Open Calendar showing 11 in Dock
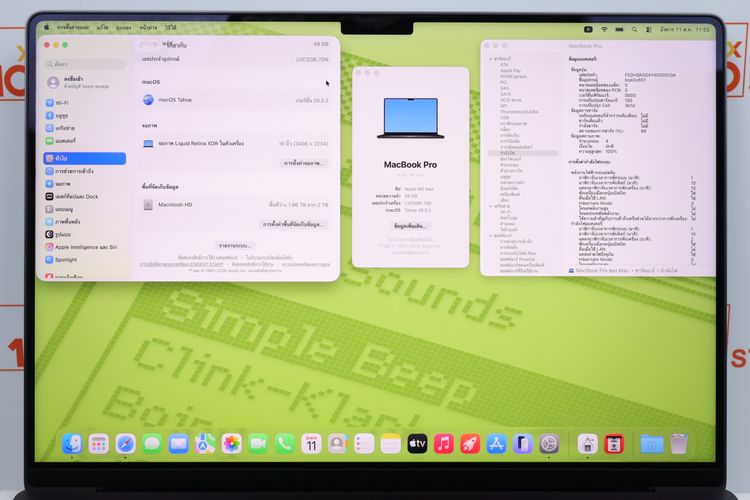 (311, 444)
